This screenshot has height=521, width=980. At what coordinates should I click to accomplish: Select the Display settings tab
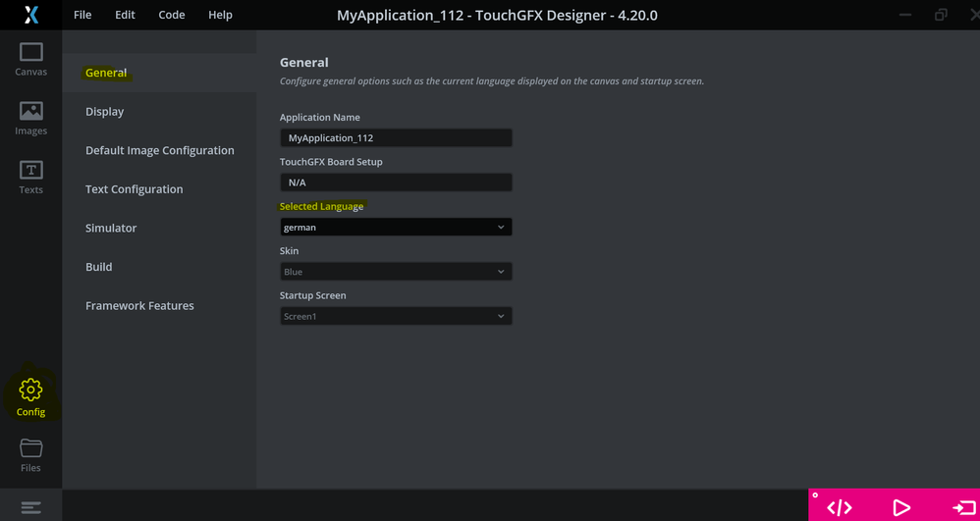click(159, 112)
